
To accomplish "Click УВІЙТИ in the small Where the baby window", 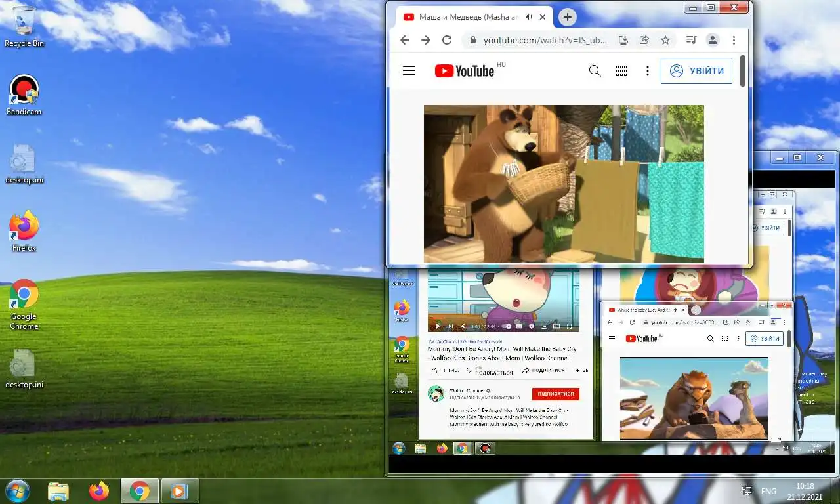I will point(765,339).
